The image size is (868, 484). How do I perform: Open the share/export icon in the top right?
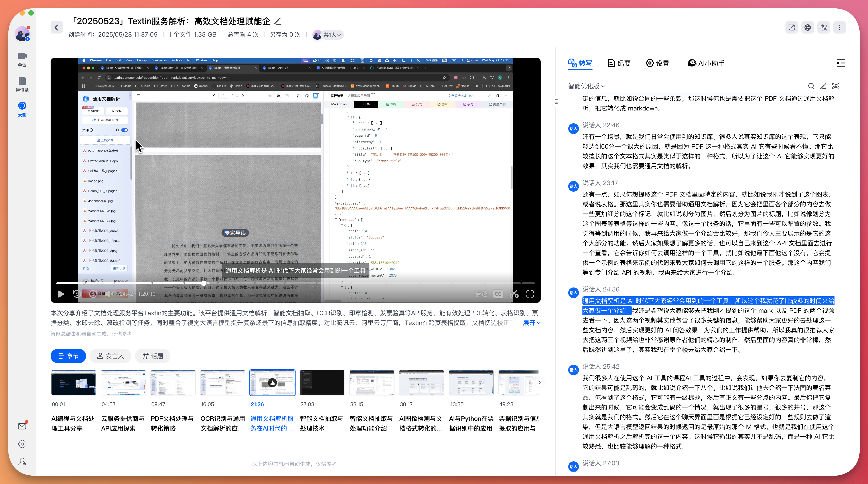tap(791, 27)
